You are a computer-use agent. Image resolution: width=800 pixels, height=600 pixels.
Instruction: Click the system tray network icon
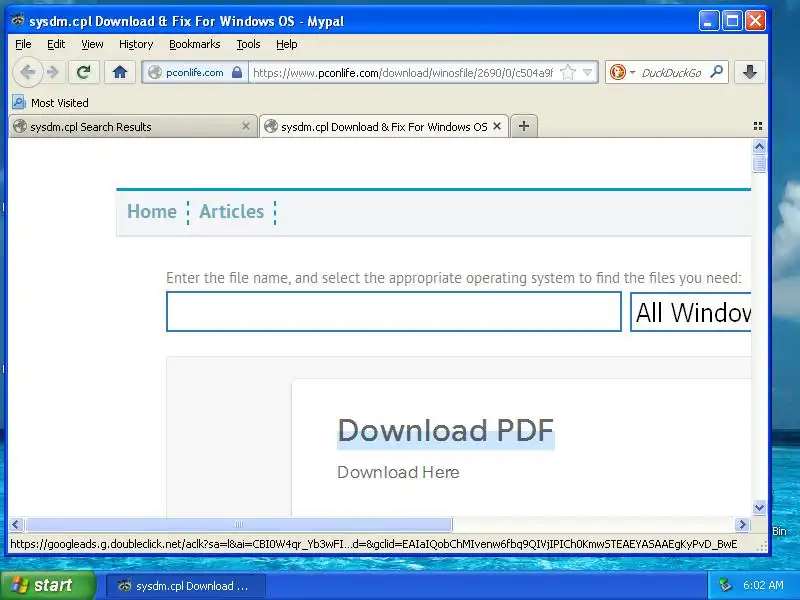click(x=725, y=585)
